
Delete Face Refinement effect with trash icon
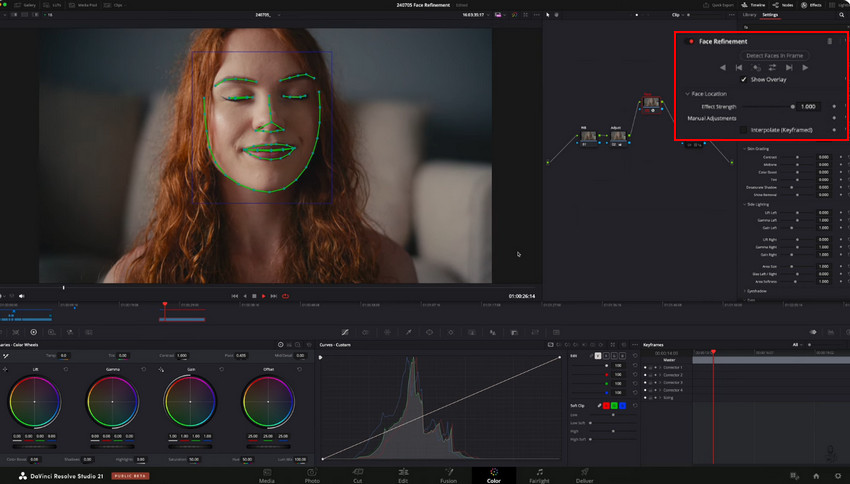(x=829, y=41)
